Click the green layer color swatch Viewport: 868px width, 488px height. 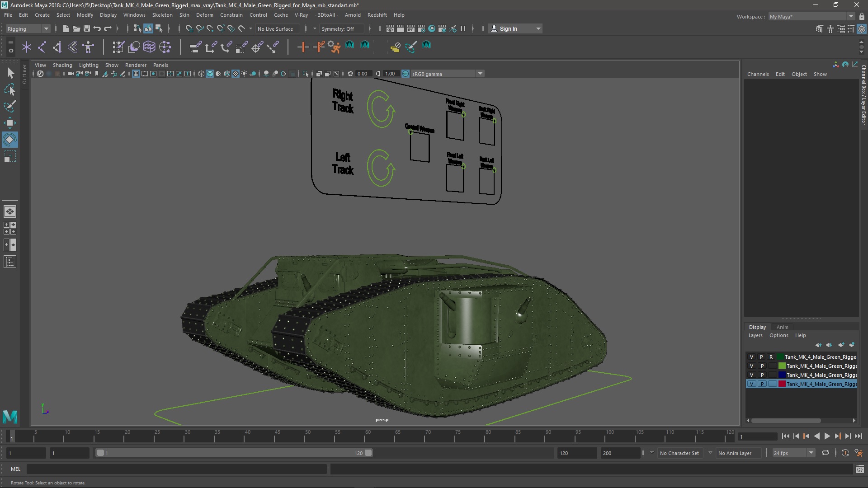point(782,366)
